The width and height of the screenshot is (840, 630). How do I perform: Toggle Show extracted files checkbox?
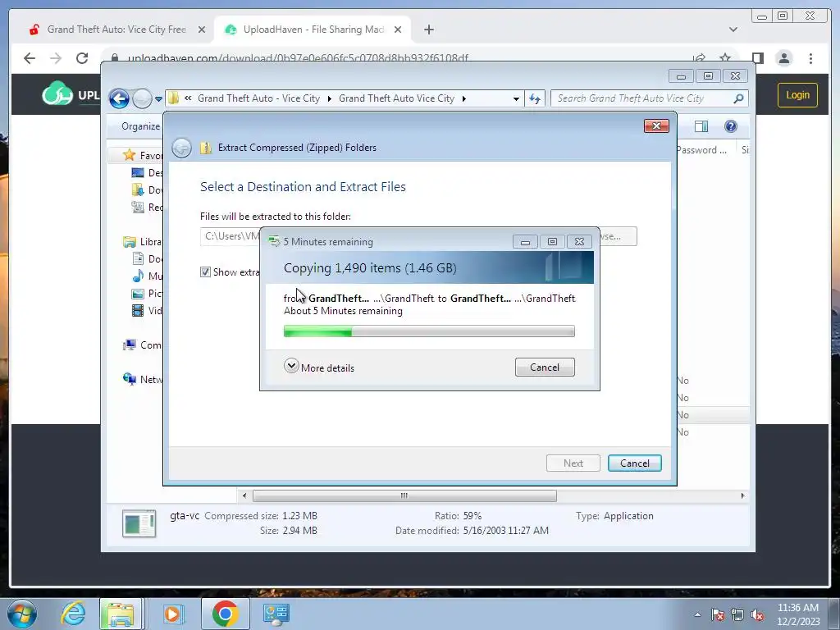coord(205,272)
